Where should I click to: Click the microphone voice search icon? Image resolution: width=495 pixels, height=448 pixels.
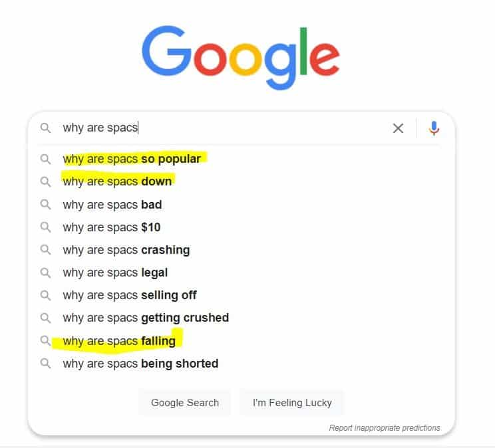coord(434,128)
